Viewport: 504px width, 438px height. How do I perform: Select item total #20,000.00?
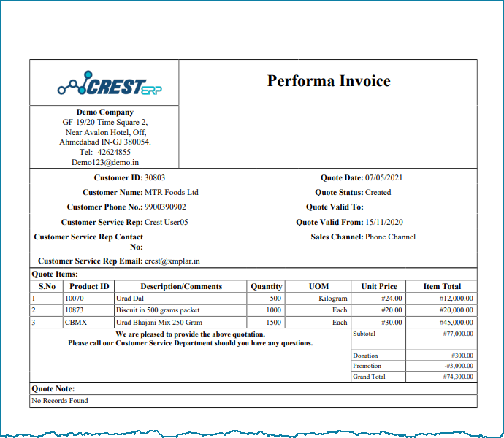(456, 310)
